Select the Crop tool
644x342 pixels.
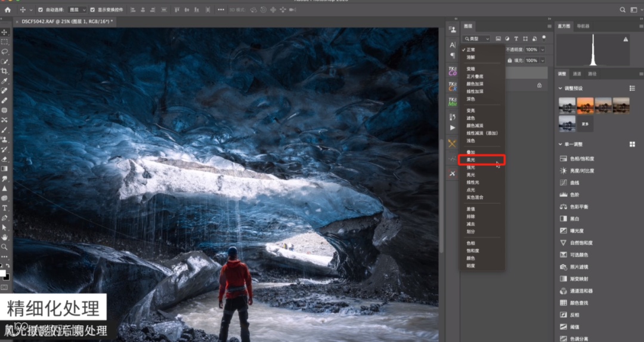(5, 71)
